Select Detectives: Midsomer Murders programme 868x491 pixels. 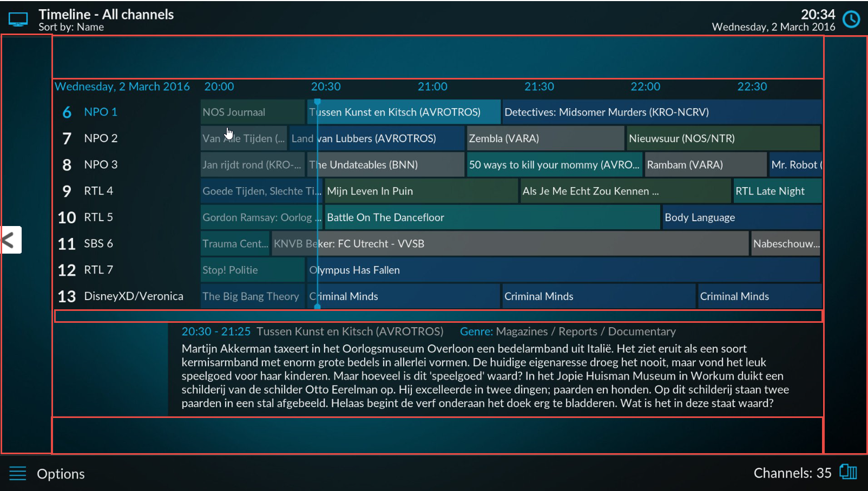click(x=662, y=112)
